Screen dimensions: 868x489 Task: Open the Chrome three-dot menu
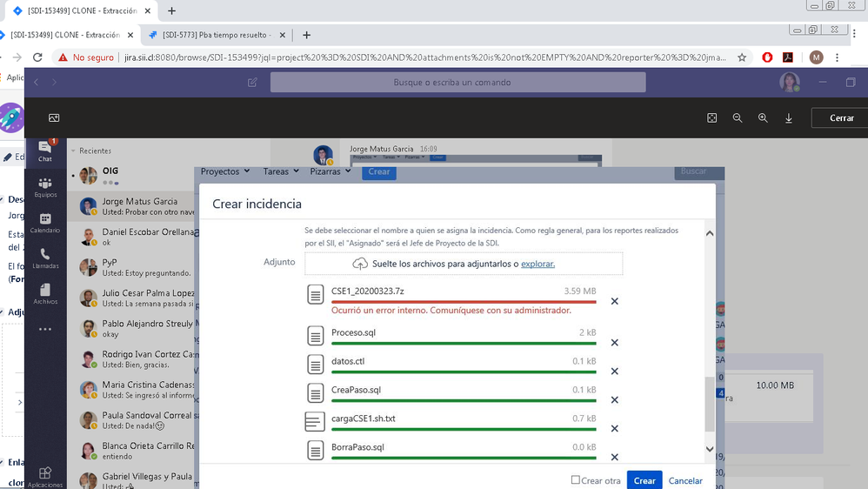(837, 57)
